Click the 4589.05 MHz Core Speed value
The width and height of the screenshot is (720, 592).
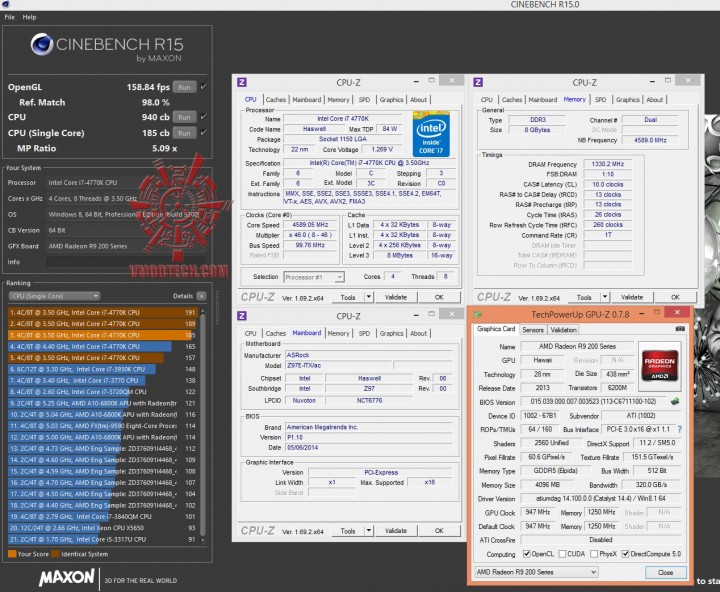pos(311,225)
